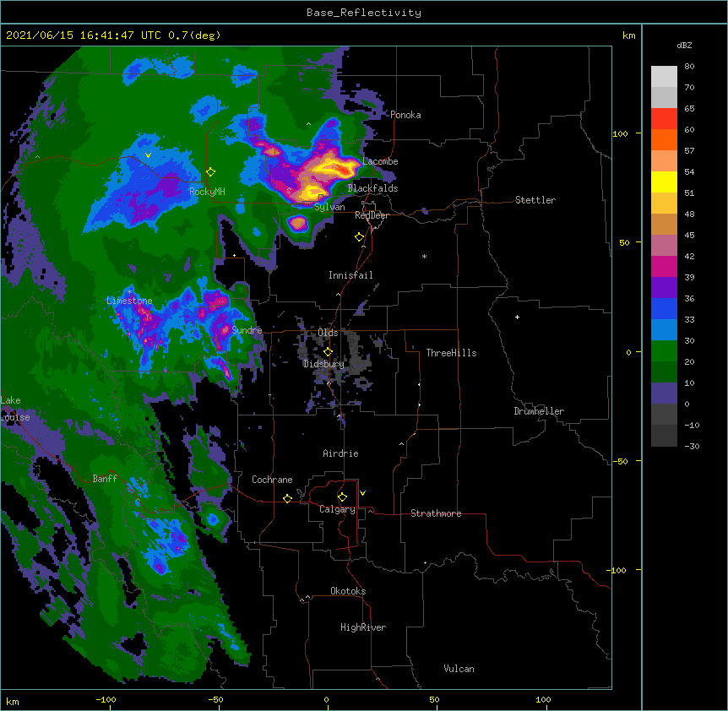728x711 pixels.
Task: Select the Airdrie city label
Action: pos(340,453)
